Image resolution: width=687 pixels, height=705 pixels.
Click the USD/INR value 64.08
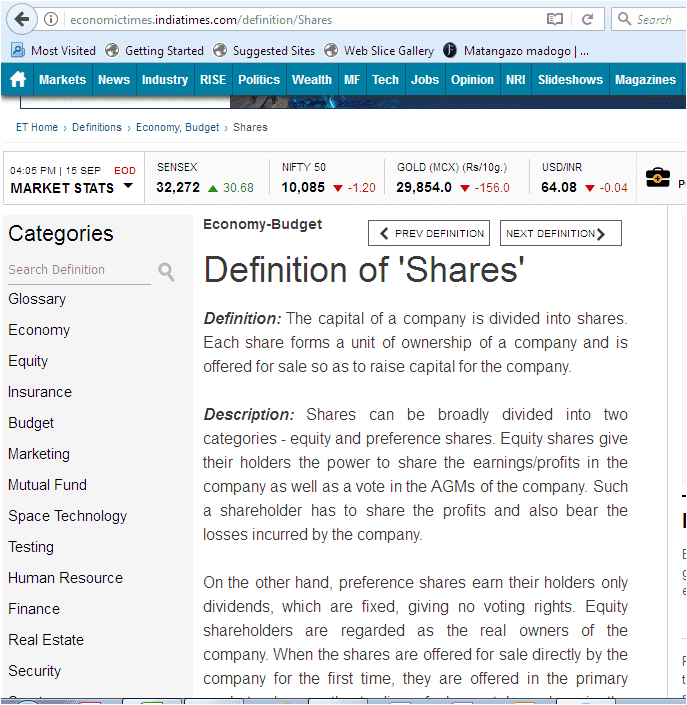point(559,187)
